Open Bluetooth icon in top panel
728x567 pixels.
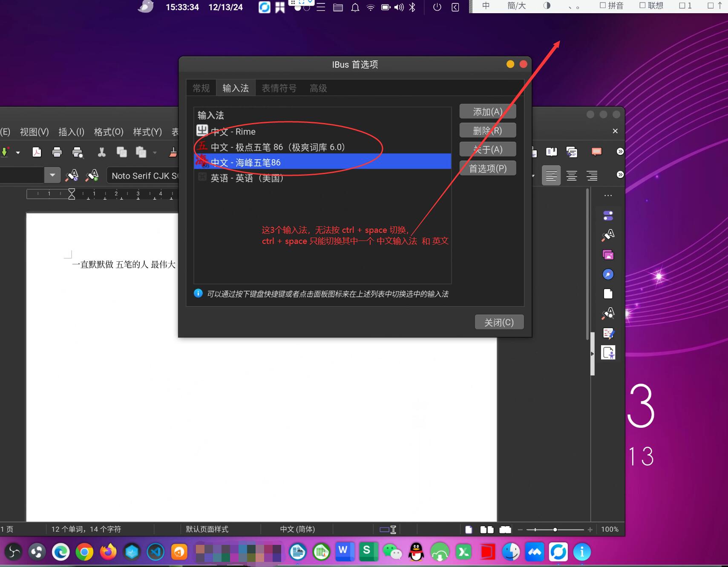coord(412,7)
